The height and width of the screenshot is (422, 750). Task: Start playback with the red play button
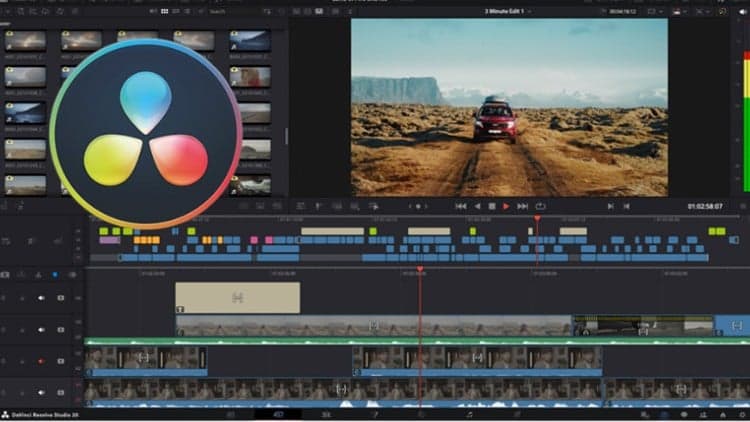(x=506, y=206)
